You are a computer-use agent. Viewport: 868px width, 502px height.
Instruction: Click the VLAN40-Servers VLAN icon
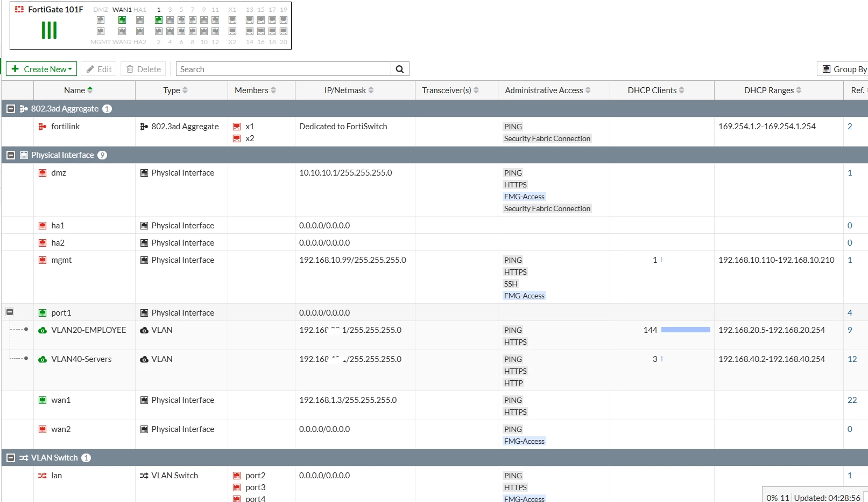pyautogui.click(x=43, y=359)
